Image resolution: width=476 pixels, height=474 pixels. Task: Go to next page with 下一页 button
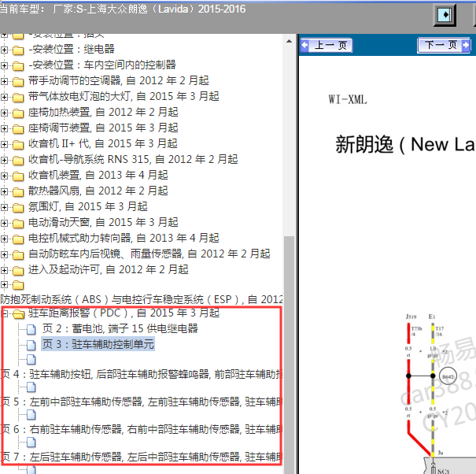(x=444, y=46)
